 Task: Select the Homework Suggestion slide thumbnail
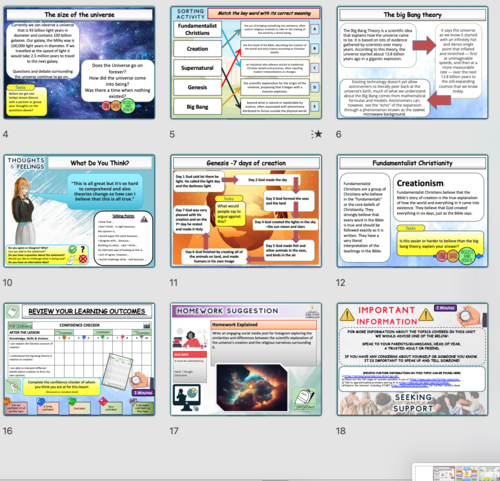tap(246, 359)
